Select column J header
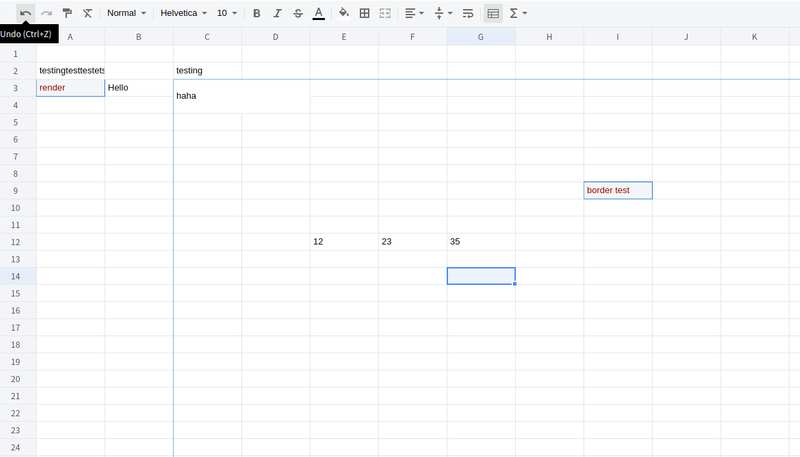800x457 pixels. coord(686,37)
